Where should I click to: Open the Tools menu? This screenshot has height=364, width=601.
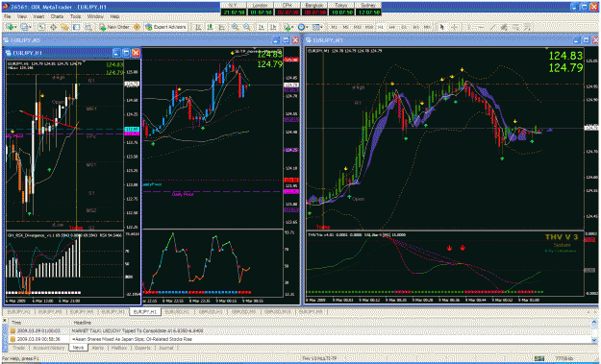tap(75, 17)
